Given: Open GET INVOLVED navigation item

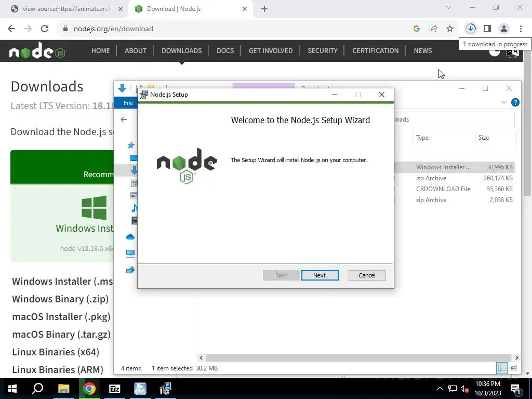Looking at the screenshot, I should pyautogui.click(x=271, y=50).
